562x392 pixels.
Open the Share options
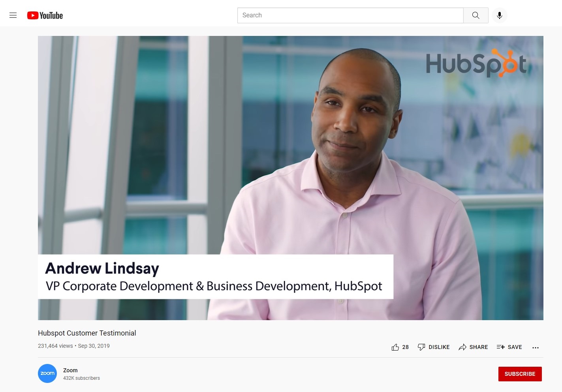point(473,347)
